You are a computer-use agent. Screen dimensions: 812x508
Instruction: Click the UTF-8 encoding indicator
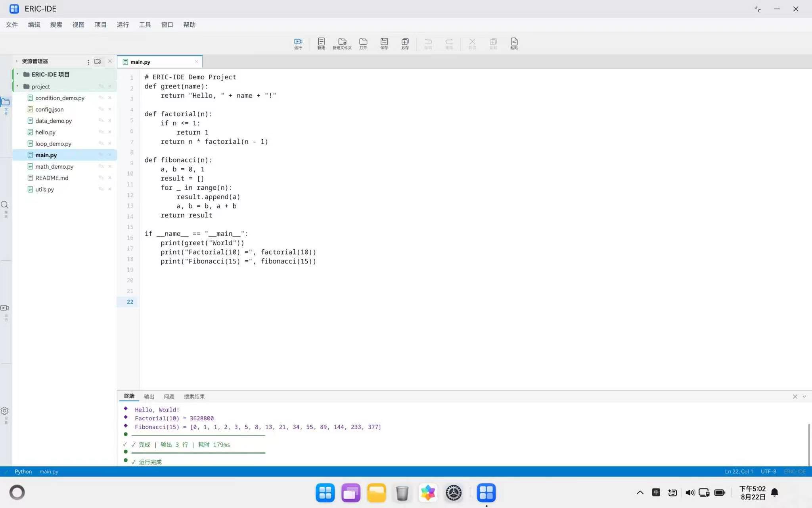[x=768, y=471]
